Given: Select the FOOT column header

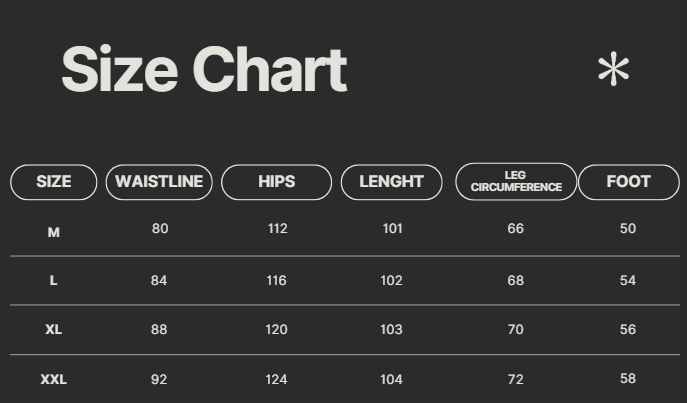Looking at the screenshot, I should tap(628, 182).
